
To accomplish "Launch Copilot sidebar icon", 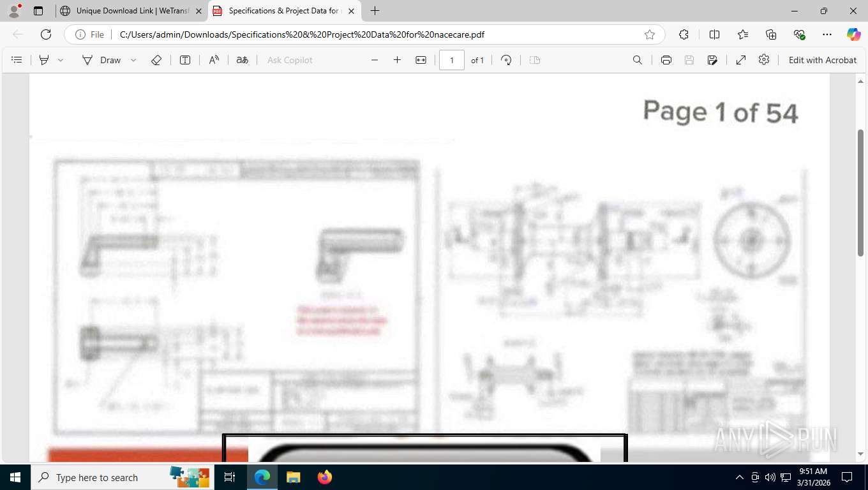I will tap(854, 34).
